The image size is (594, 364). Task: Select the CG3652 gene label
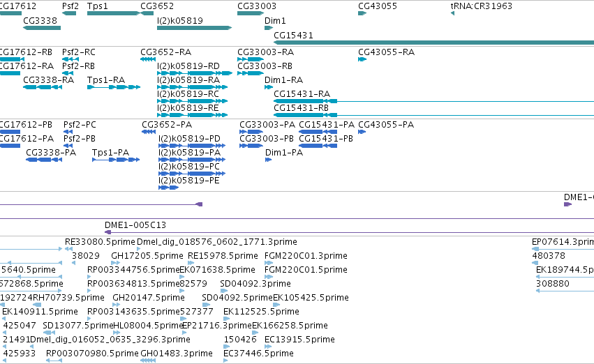157,6
